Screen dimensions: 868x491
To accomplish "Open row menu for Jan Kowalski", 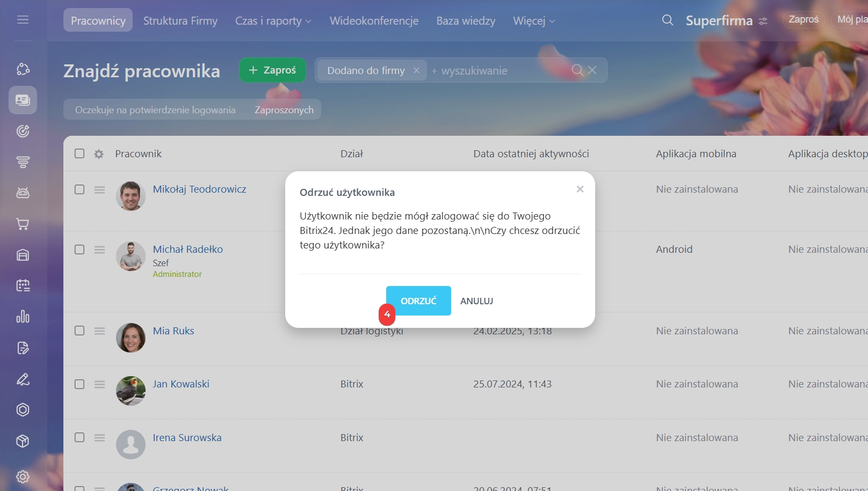I will tap(99, 384).
